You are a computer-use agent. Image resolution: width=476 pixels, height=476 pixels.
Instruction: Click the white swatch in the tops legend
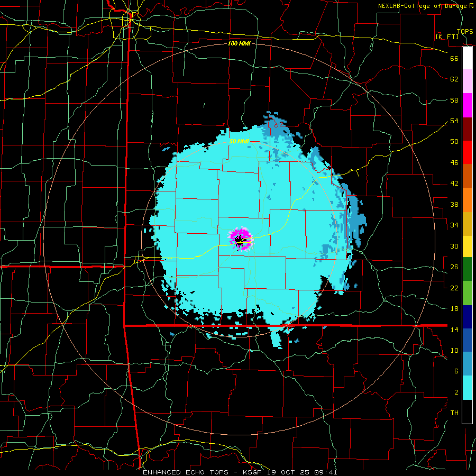point(467,58)
